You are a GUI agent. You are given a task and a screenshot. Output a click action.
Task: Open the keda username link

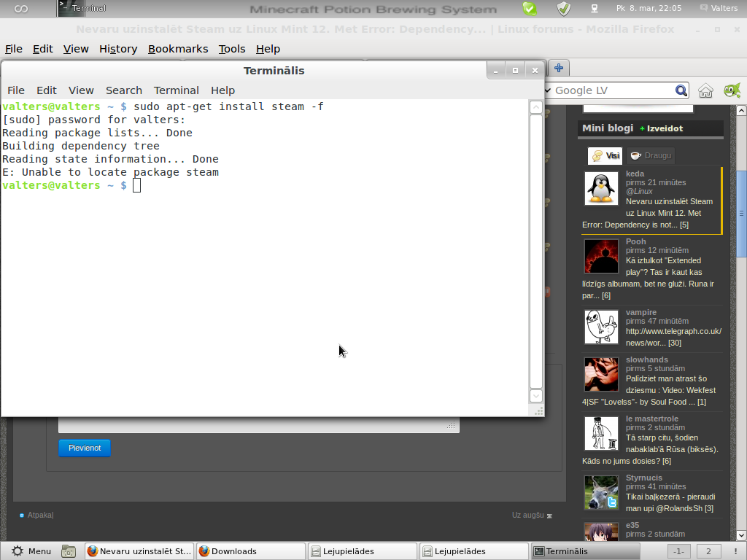click(x=635, y=174)
